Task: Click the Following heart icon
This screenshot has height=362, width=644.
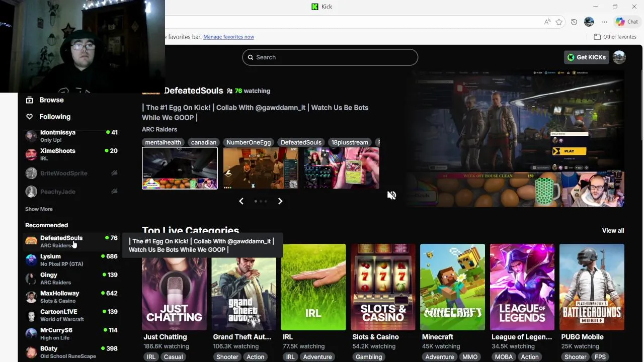Action: click(x=30, y=117)
